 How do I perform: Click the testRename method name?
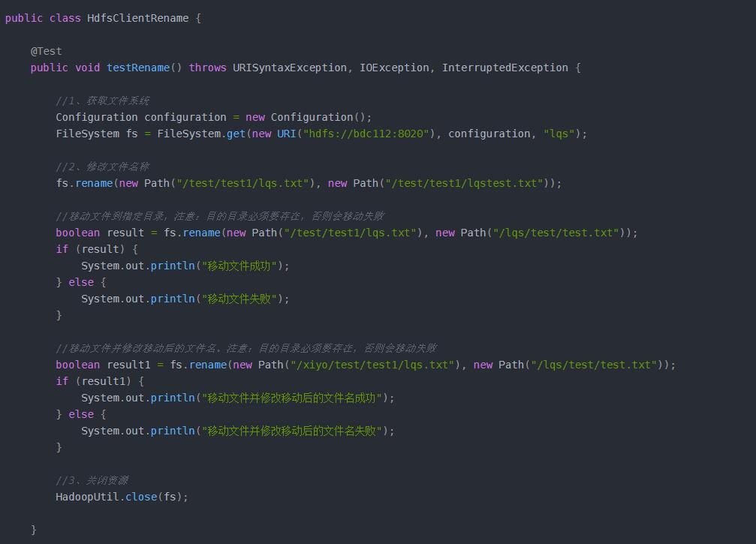(138, 68)
